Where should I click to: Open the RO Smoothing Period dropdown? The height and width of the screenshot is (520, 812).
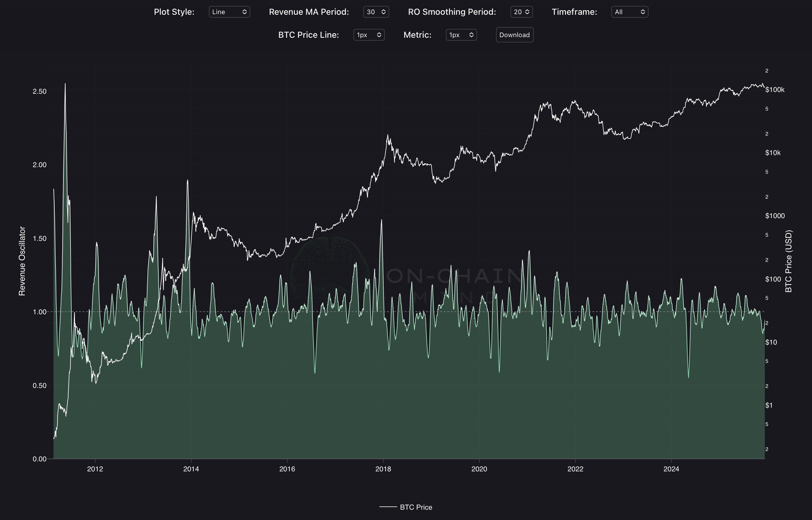pos(521,12)
